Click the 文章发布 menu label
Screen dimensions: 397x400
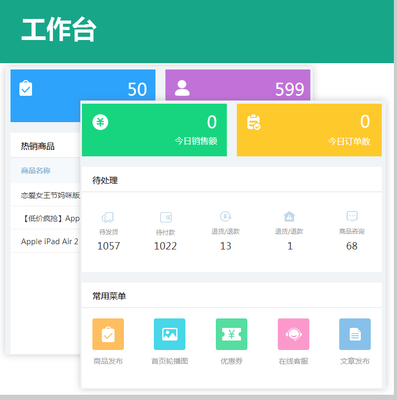click(x=355, y=361)
